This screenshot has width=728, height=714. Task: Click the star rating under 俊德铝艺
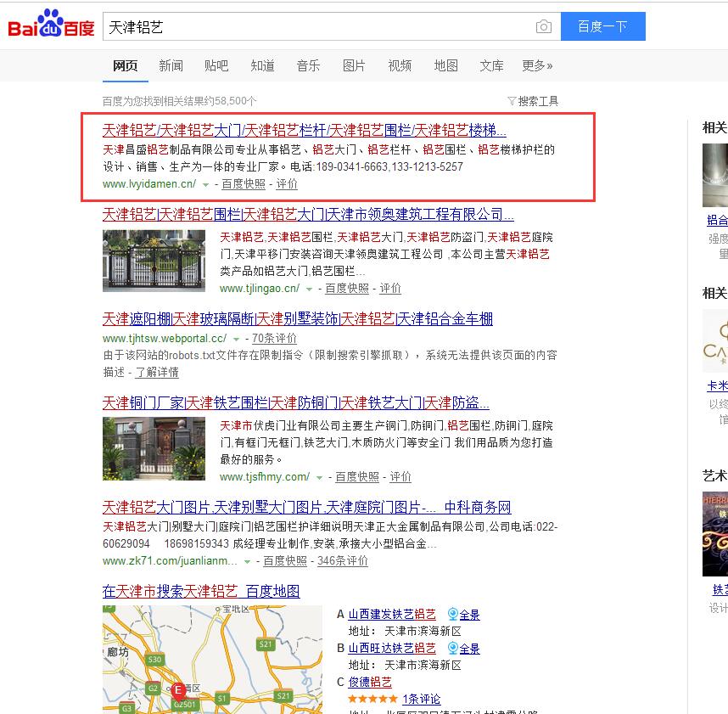(372, 699)
